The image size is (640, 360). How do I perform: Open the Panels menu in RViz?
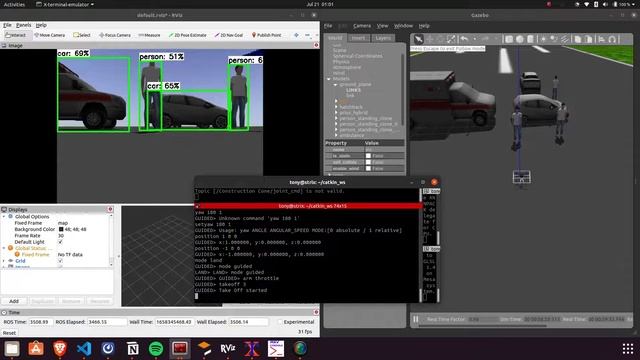coord(24,25)
